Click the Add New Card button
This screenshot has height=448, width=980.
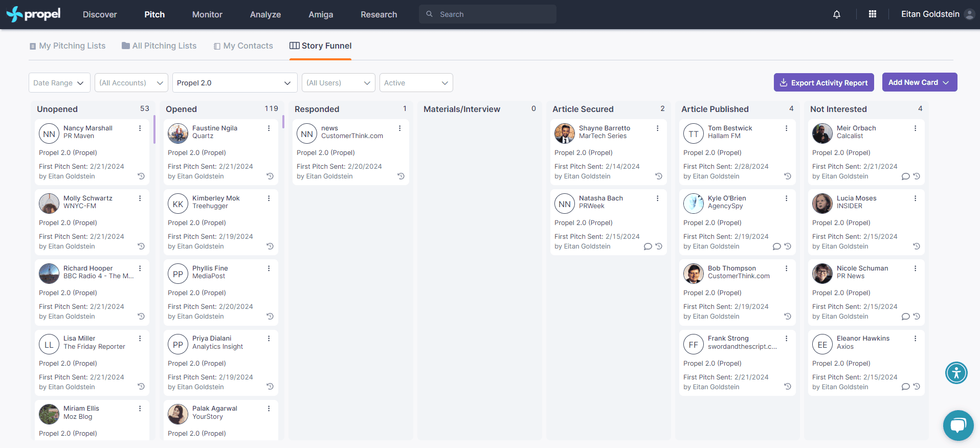click(919, 82)
